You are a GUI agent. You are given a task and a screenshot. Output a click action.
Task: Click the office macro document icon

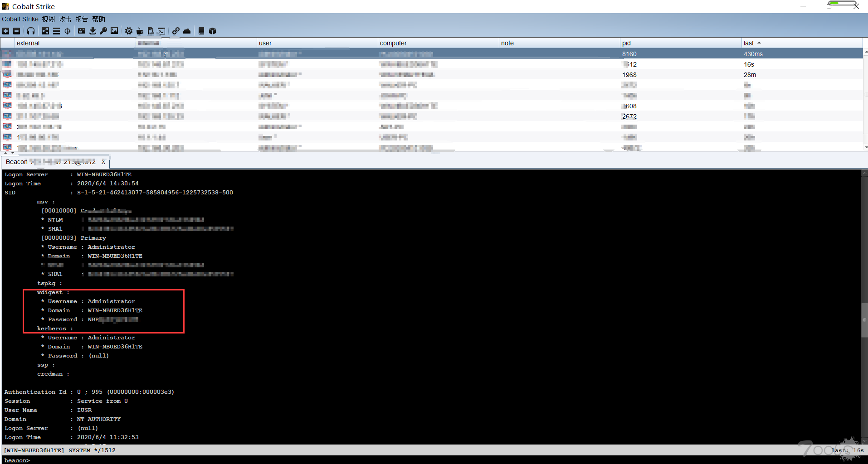click(151, 31)
